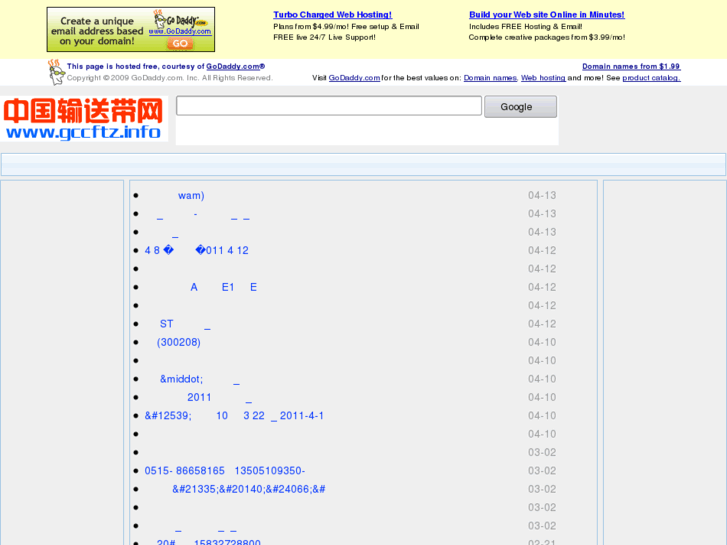Click the Google search button
This screenshot has width=727, height=545.
[x=520, y=107]
